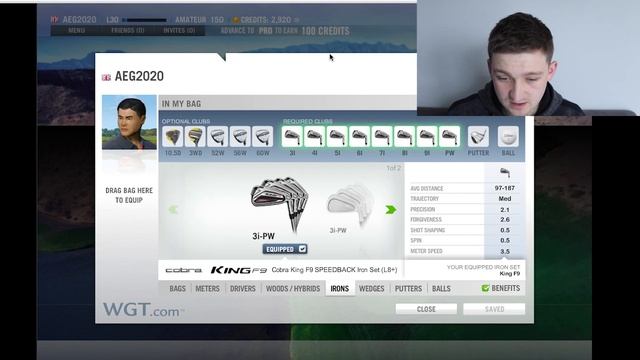Click the Precision 2.1 value

[505, 209]
